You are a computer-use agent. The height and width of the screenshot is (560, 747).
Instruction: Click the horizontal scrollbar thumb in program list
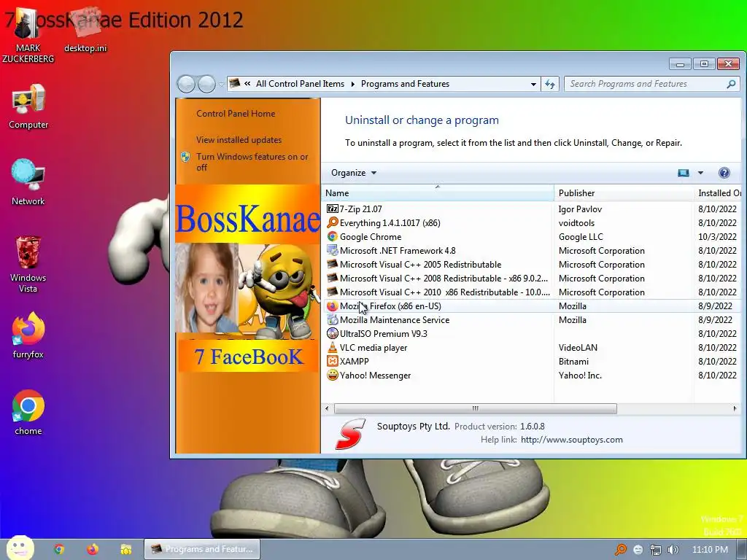click(475, 408)
